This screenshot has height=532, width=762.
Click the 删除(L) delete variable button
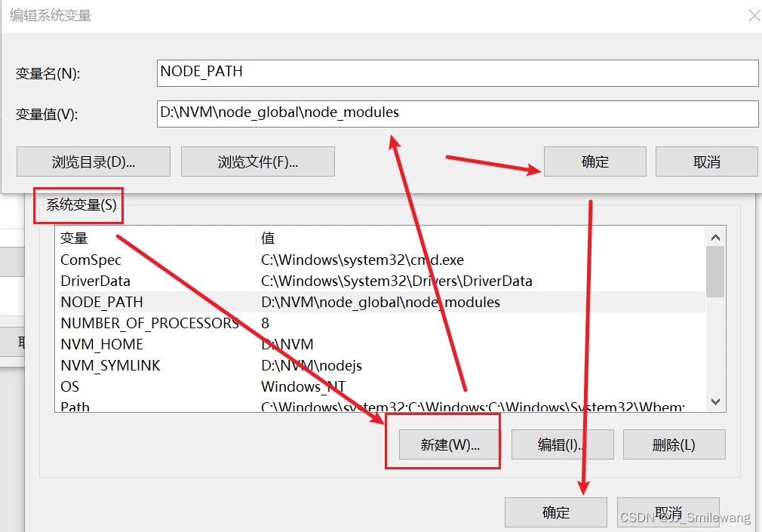pos(674,444)
